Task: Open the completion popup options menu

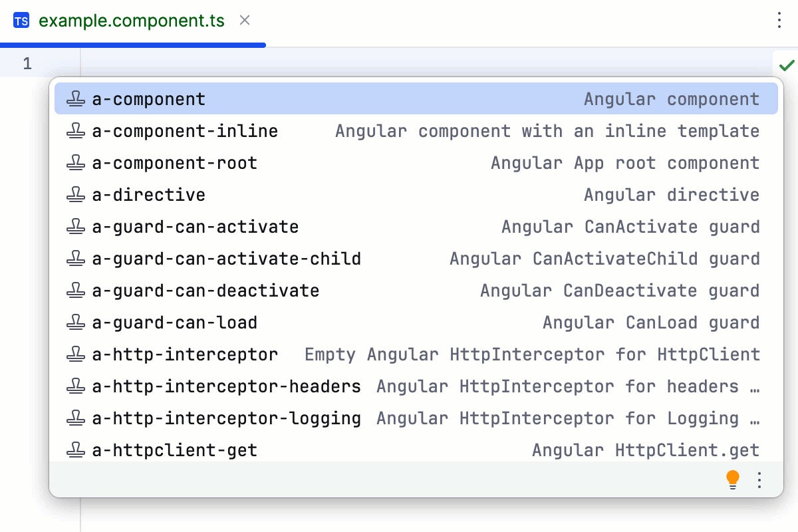Action: (x=759, y=479)
